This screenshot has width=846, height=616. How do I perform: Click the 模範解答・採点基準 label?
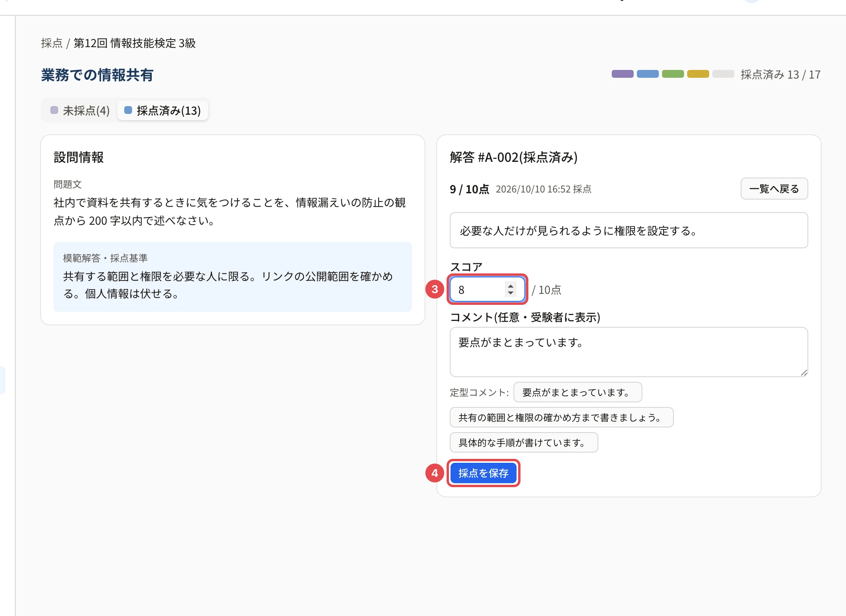(x=105, y=258)
